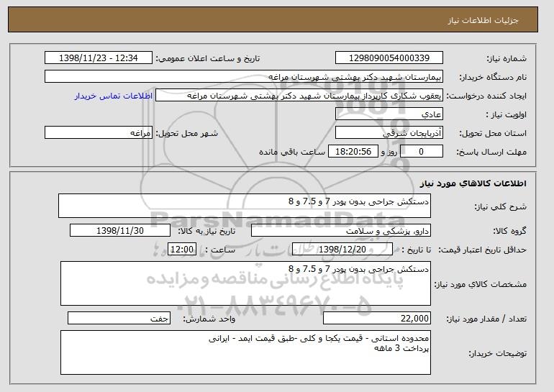554x392 pixels.
Task: Select the need number field 1298090054000339
Action: point(389,58)
